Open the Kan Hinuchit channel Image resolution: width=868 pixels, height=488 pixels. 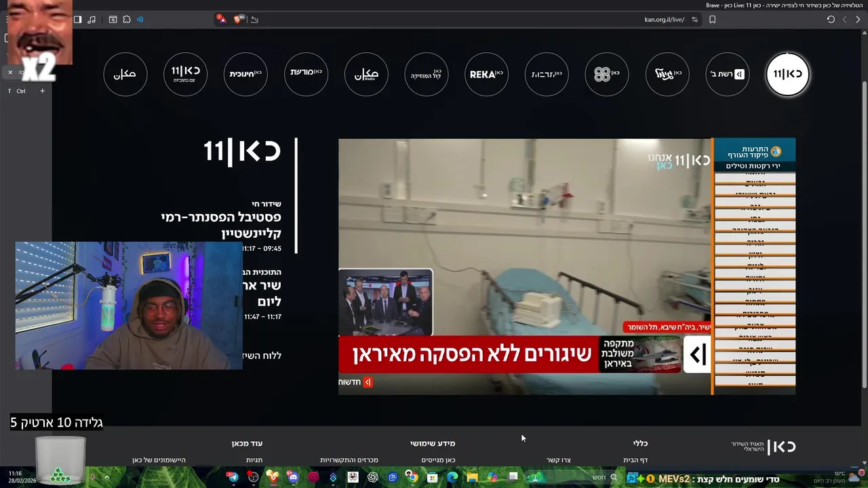[x=245, y=74]
